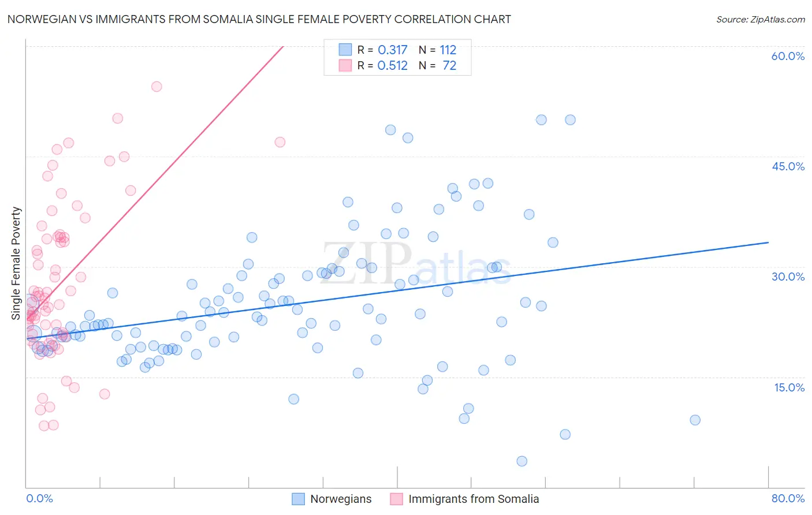
Task: Open the Source: ZipAtlas.com link
Action: pyautogui.click(x=760, y=20)
